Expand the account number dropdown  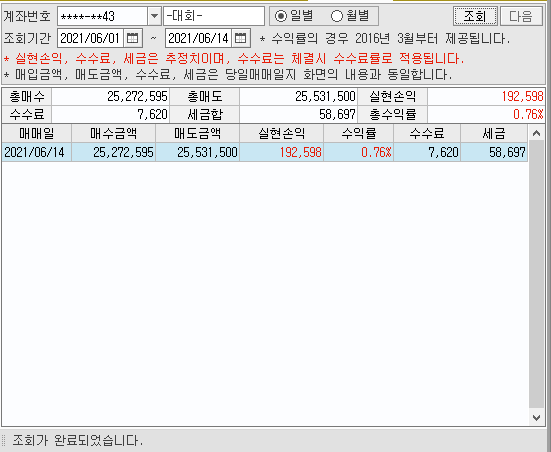point(154,16)
